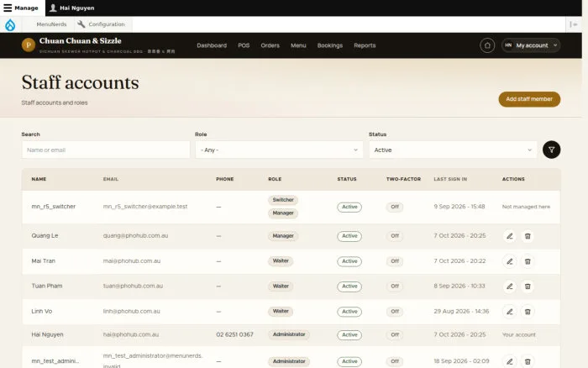The width and height of the screenshot is (588, 368).
Task: Open the Menu navigation item
Action: point(298,45)
